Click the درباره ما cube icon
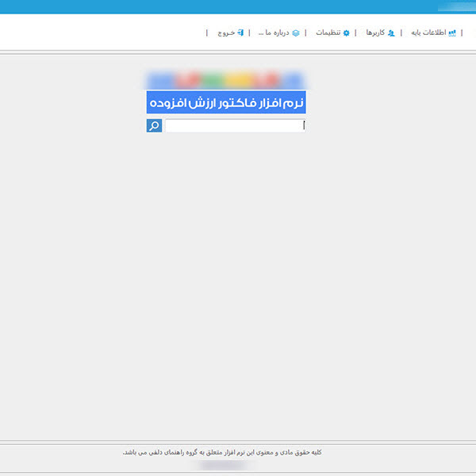This screenshot has width=476, height=476. [296, 33]
